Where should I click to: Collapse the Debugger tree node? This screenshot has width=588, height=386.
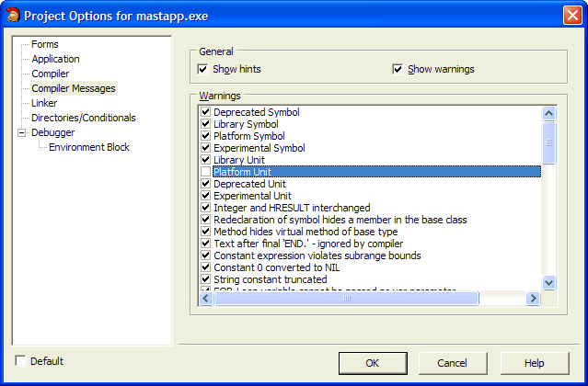(22, 132)
